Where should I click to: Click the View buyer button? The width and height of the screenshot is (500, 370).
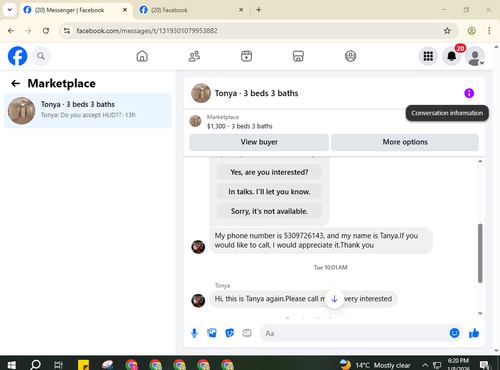[x=259, y=142]
